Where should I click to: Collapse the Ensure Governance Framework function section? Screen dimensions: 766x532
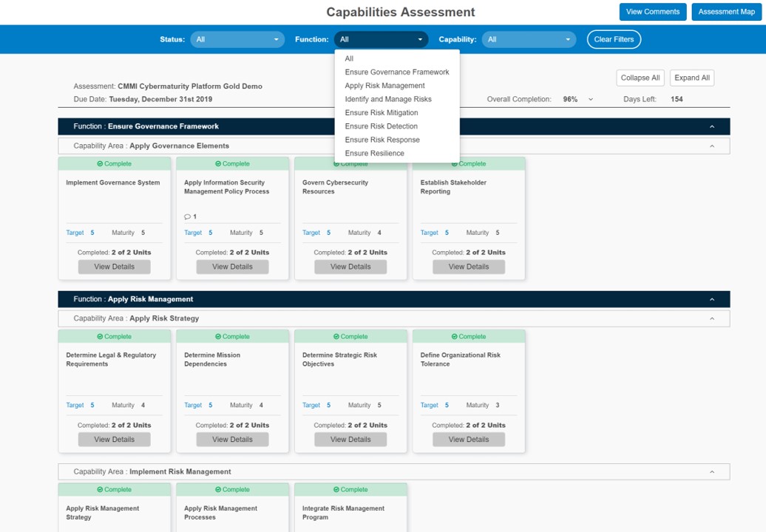[711, 126]
